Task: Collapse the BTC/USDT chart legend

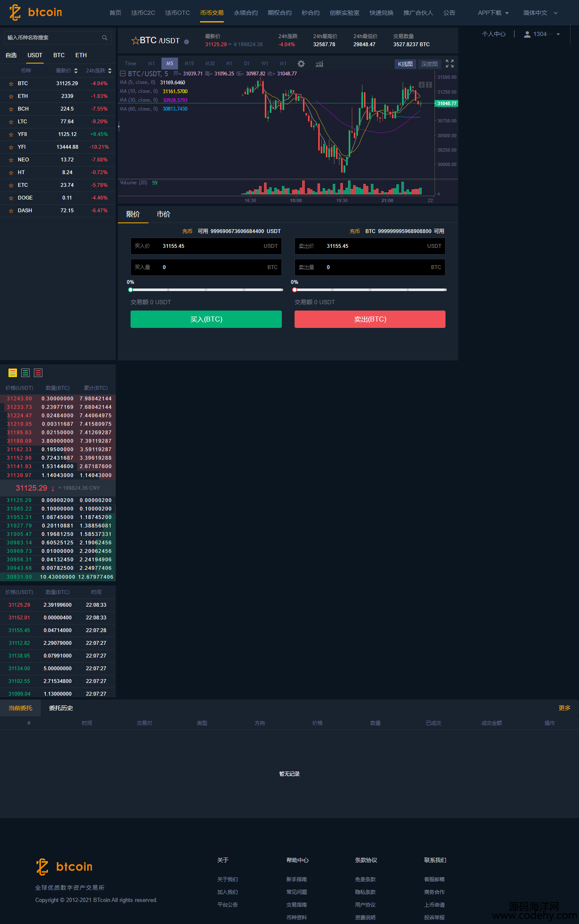Action: (122, 74)
